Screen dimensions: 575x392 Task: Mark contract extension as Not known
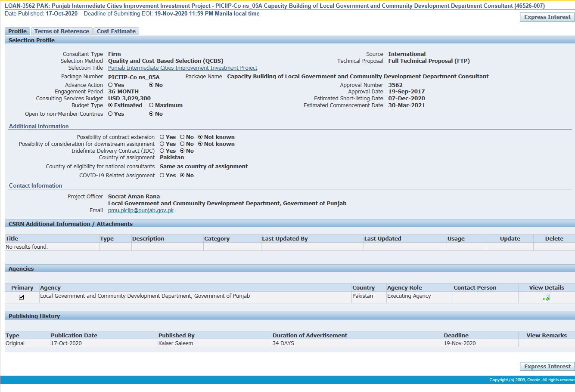200,137
